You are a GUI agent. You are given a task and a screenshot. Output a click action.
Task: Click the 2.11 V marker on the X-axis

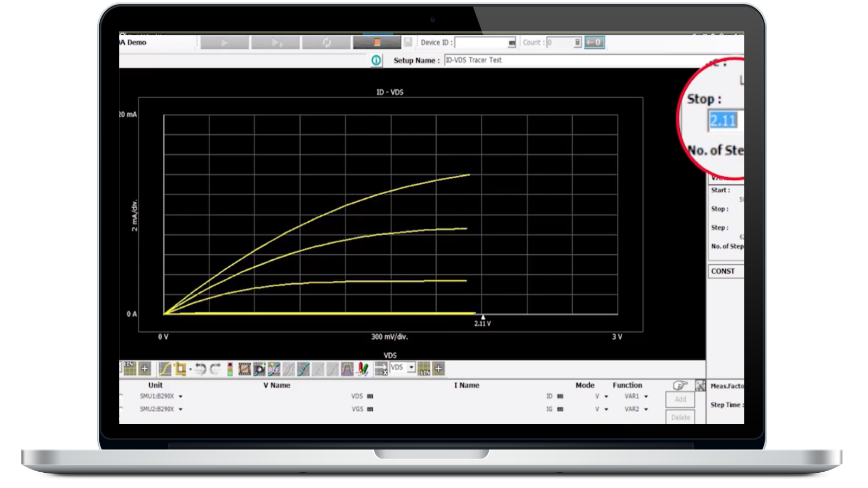click(483, 318)
